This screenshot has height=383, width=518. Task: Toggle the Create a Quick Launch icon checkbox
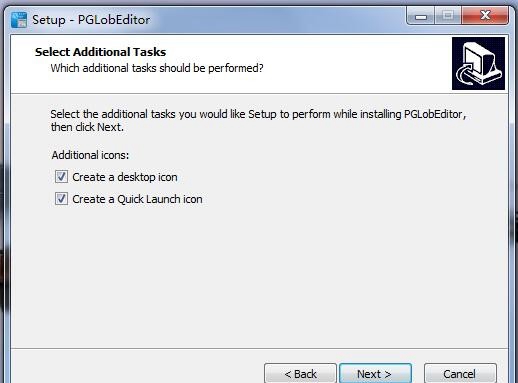click(x=61, y=199)
